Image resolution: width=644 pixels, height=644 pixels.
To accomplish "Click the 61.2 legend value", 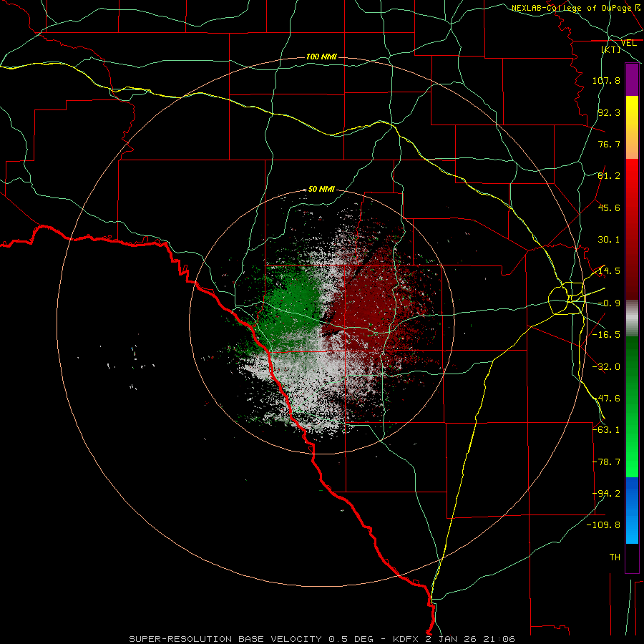I will tap(609, 176).
